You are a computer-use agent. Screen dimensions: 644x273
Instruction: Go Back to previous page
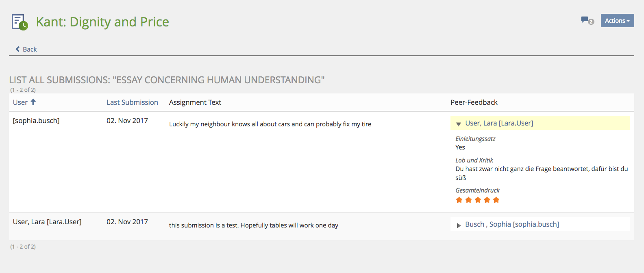(x=30, y=49)
